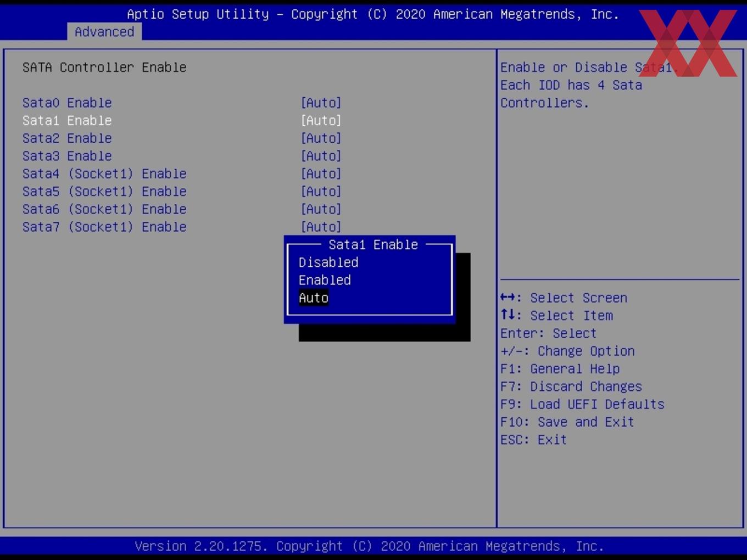The width and height of the screenshot is (747, 560).
Task: Select Sata6 (Socket1) Enable setting
Action: coord(104,209)
